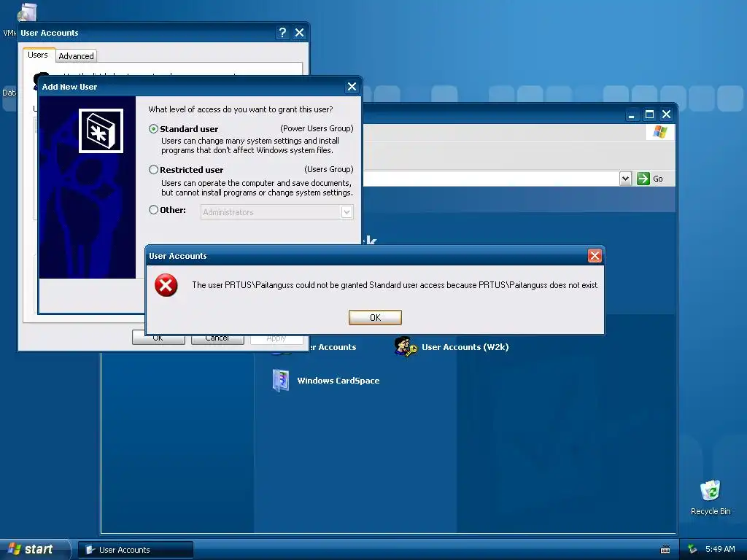The height and width of the screenshot is (560, 747).
Task: Close the User Accounts error dialog
Action: pyautogui.click(x=594, y=256)
